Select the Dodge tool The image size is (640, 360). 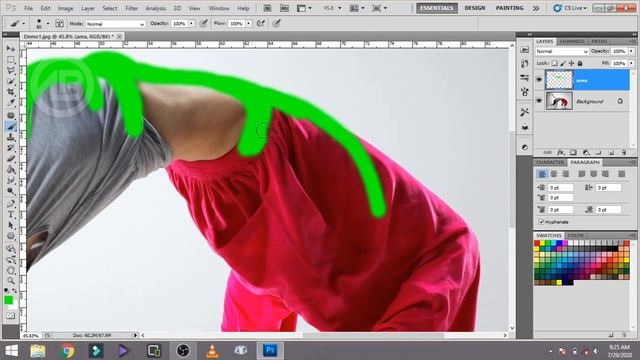click(11, 191)
